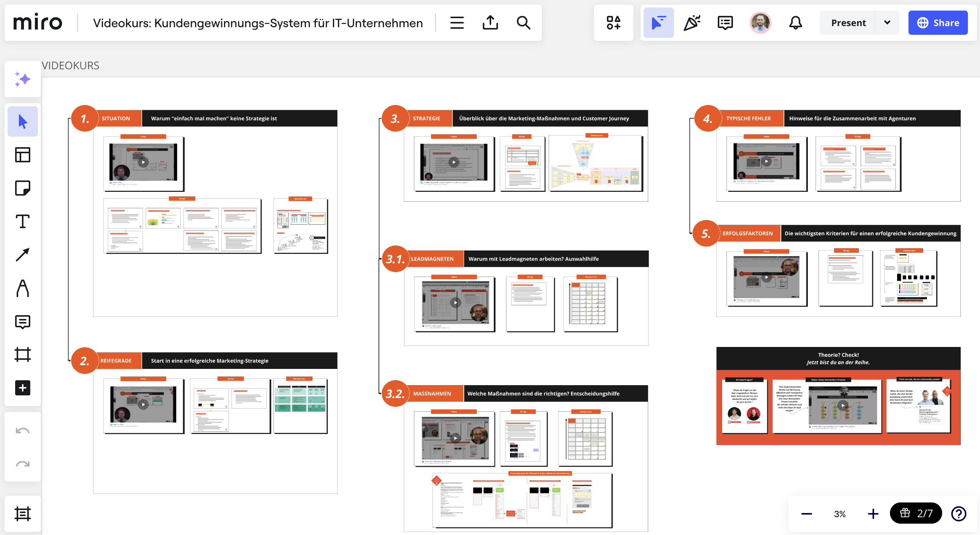Play the video in section 1 Situation
The image size is (980, 535).
pyautogui.click(x=143, y=162)
